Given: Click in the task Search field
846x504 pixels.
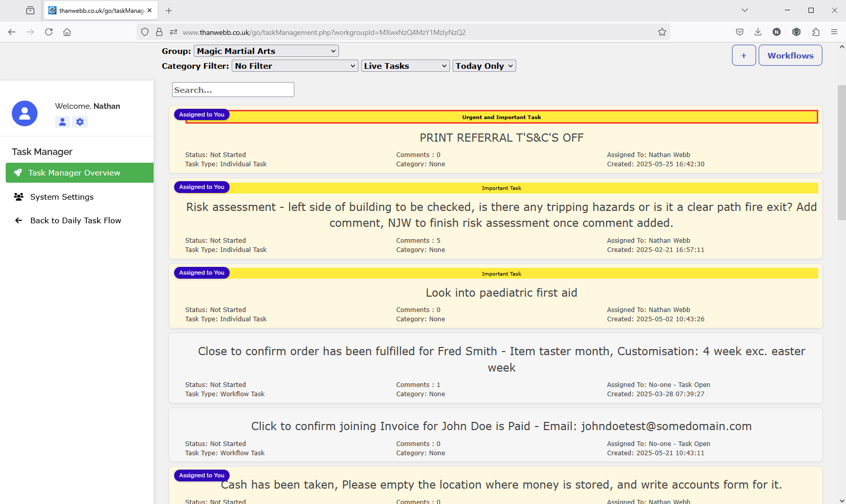Looking at the screenshot, I should point(233,90).
